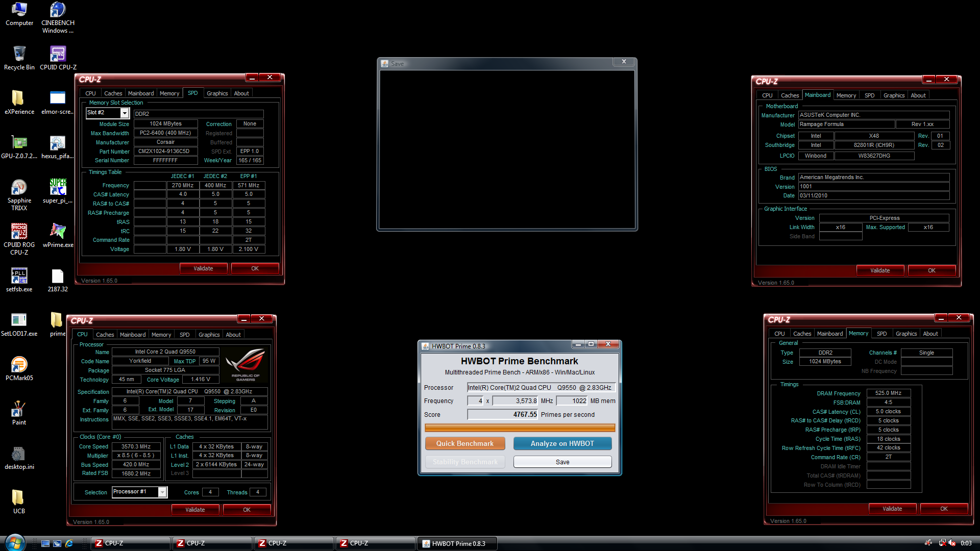
Task: Click first CPU-Z taskbar button
Action: (131, 543)
